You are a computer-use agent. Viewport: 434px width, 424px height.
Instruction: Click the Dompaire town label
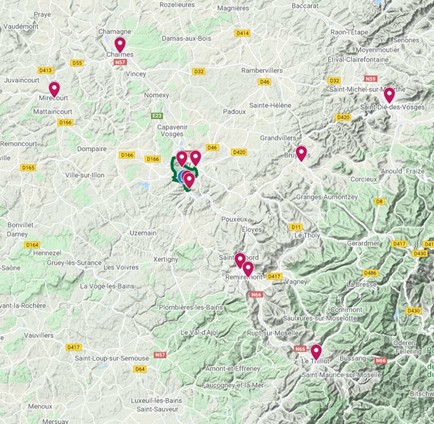92,149
